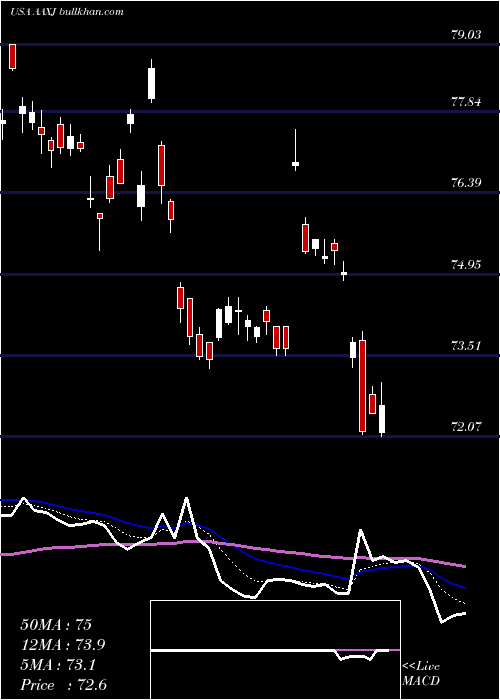The height and width of the screenshot is (700, 500).
Task: Click the 74.95 price level label
Action: tap(466, 265)
